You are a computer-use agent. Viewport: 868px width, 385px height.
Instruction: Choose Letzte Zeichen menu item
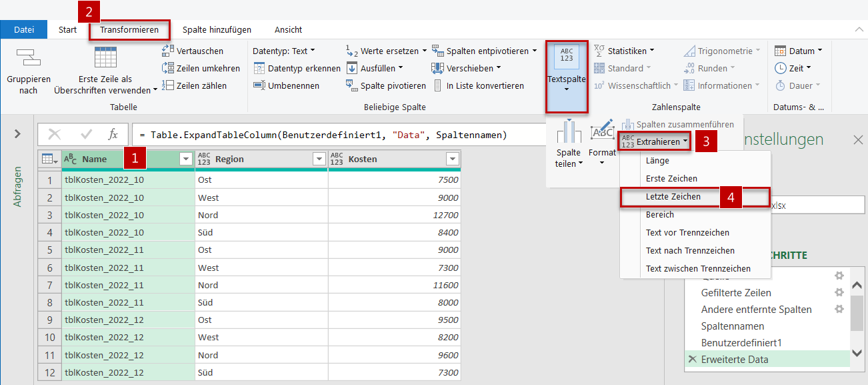(695, 197)
